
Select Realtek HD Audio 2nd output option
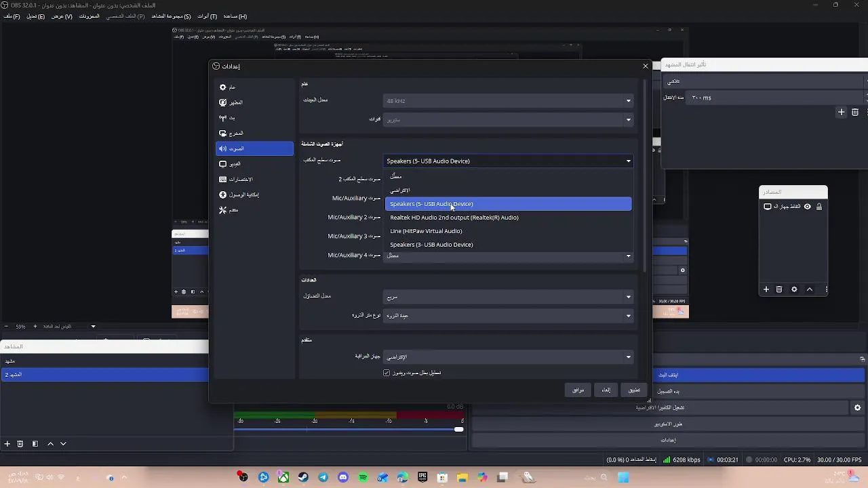508,218
